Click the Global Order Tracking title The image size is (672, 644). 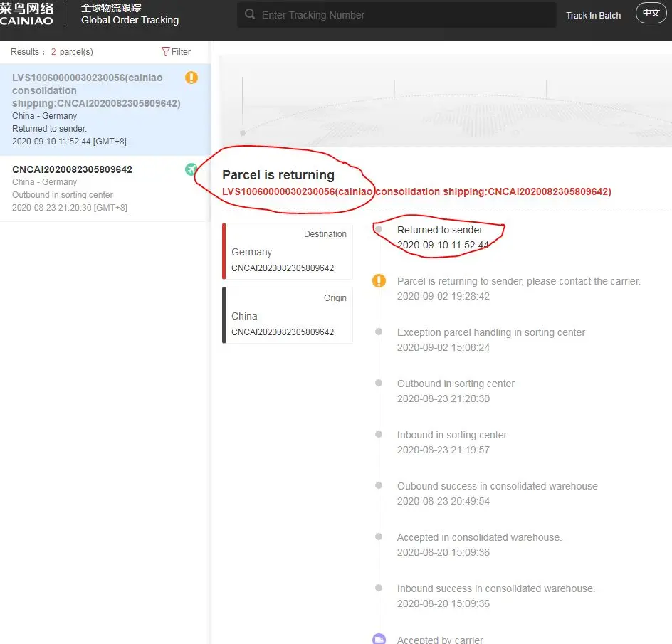(130, 20)
